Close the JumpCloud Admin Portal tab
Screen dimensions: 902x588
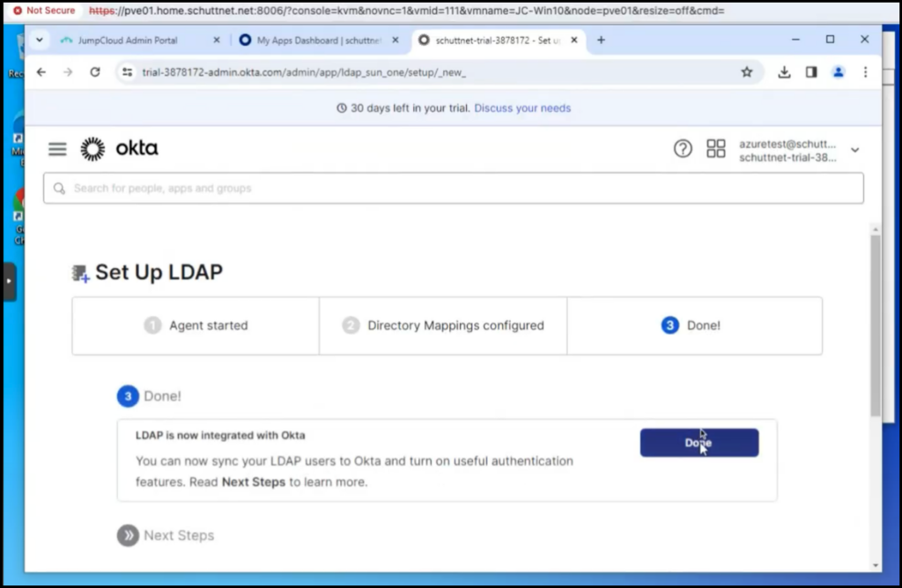217,40
